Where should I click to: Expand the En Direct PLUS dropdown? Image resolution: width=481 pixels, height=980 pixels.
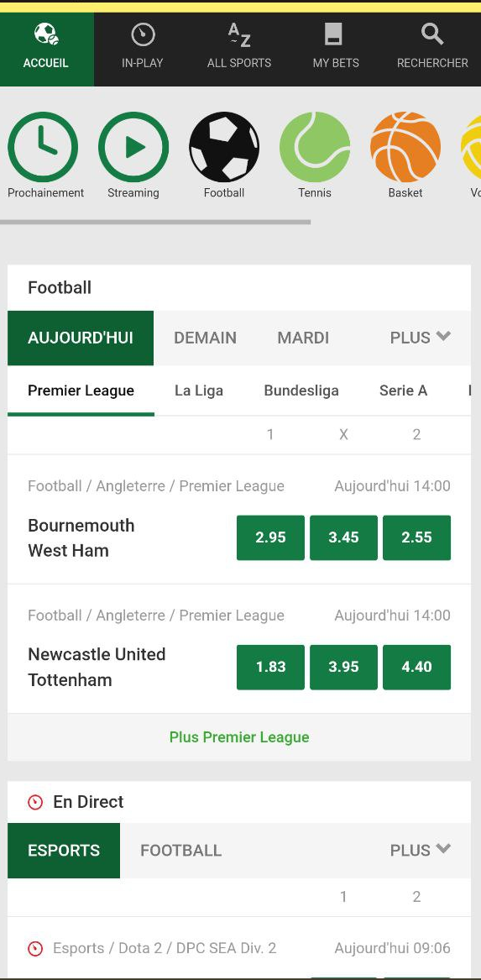pos(420,850)
